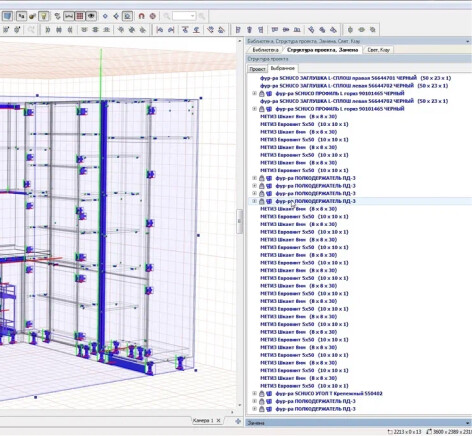Click the red circular icon next to magnet
Image resolution: width=472 pixels, height=436 pixels.
153,16
